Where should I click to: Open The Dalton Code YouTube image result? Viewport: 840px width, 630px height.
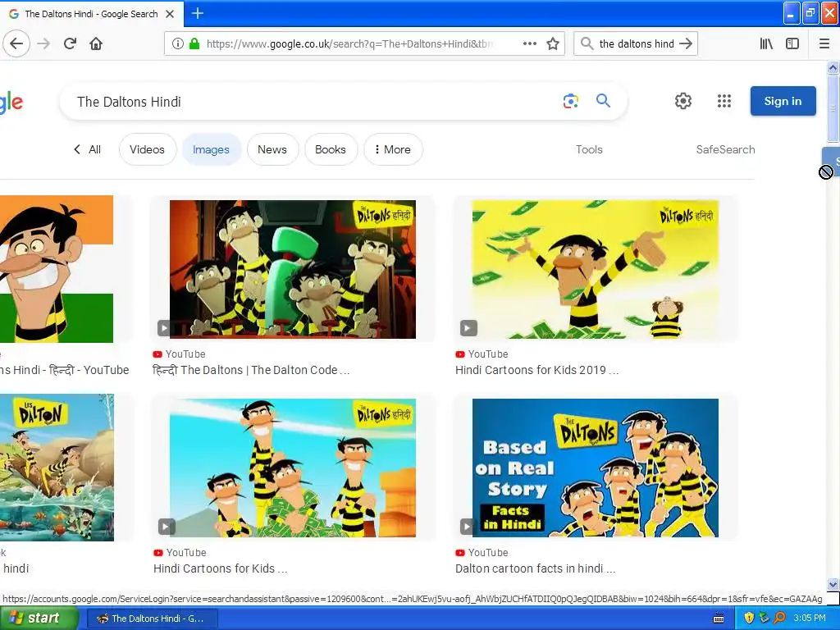293,269
